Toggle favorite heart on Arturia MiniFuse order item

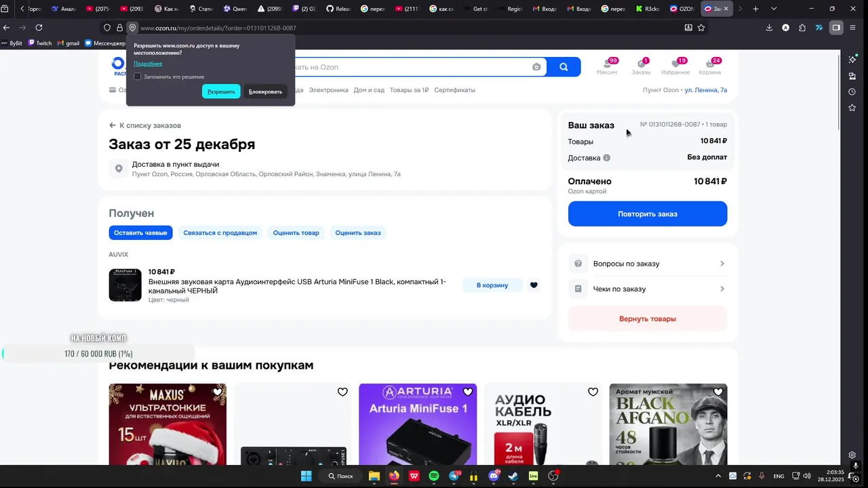(534, 285)
